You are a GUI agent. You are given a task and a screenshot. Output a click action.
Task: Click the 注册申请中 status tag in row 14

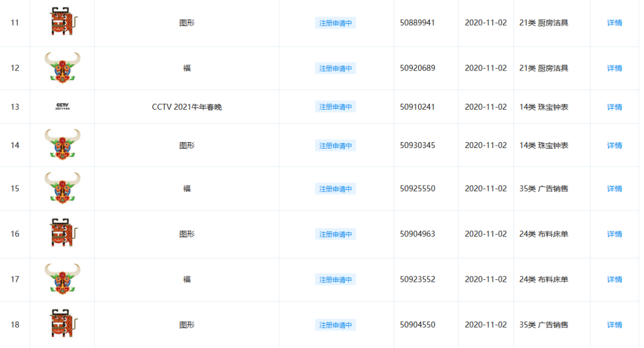click(336, 146)
